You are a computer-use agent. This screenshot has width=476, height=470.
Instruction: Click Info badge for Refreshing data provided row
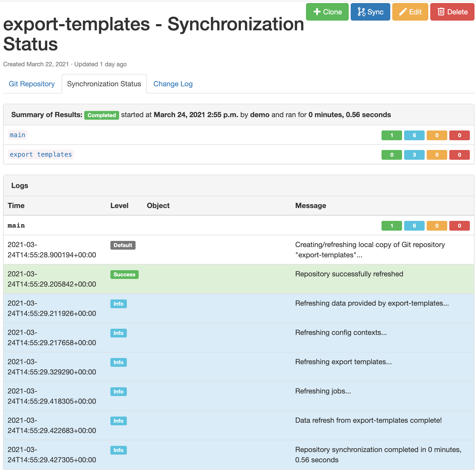coord(119,304)
